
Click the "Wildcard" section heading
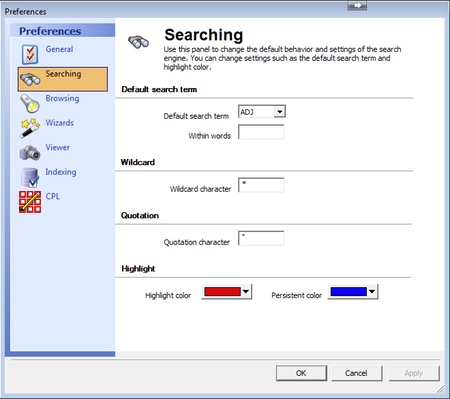click(x=138, y=162)
